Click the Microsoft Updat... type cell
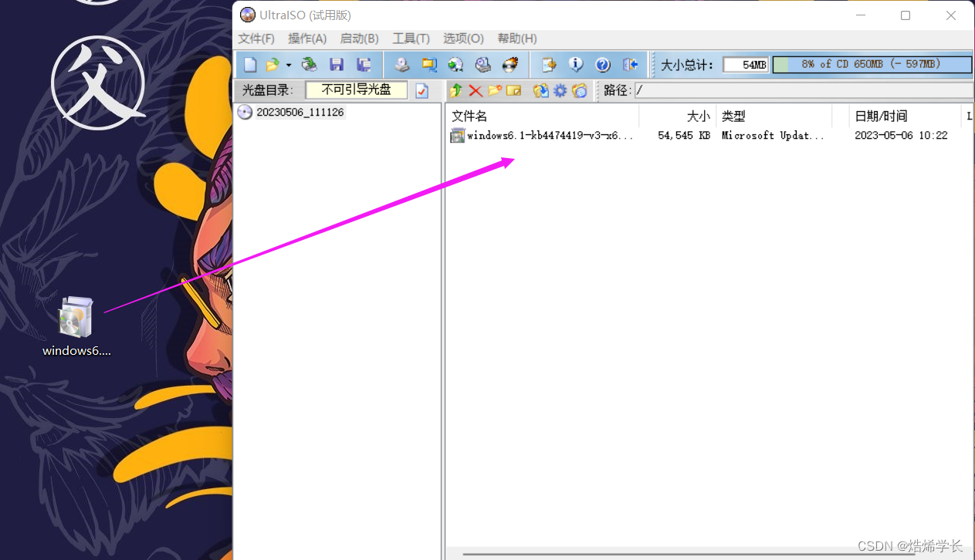975x560 pixels. tap(773, 136)
